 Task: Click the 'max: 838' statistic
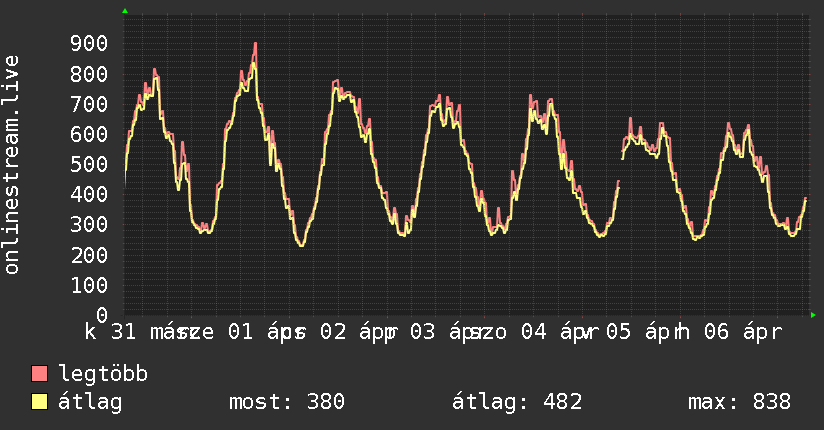point(739,402)
